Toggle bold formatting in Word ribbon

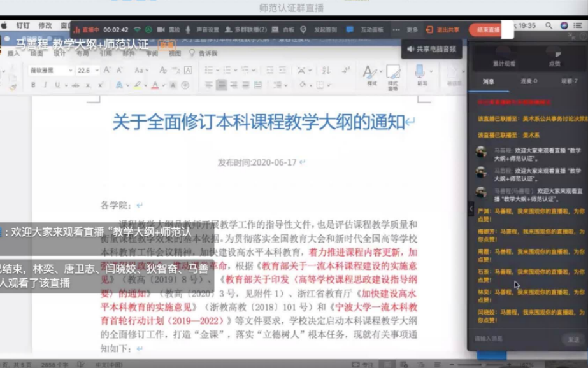[x=32, y=85]
